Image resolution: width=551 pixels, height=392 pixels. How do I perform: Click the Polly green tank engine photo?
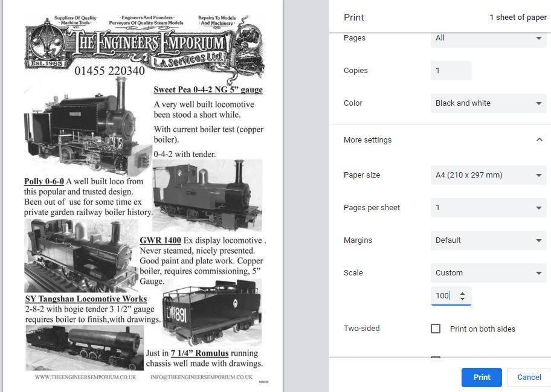click(x=207, y=195)
